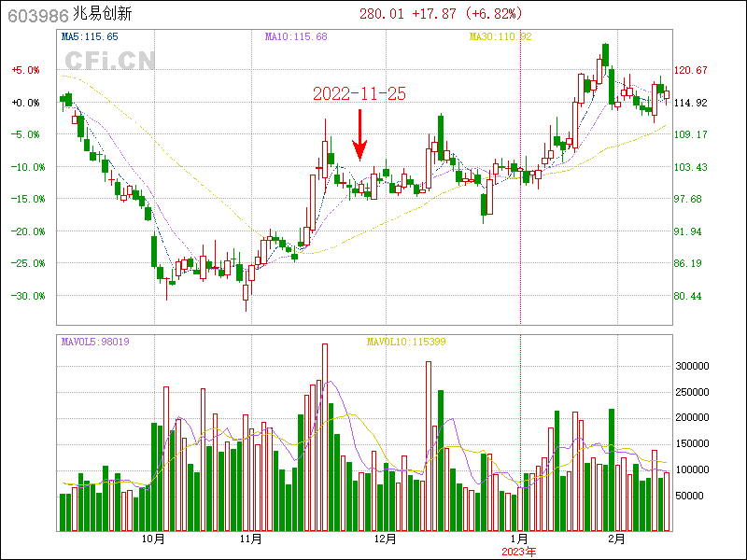Click the +17.87 price change value
This screenshot has width=747, height=560.
pyautogui.click(x=434, y=14)
